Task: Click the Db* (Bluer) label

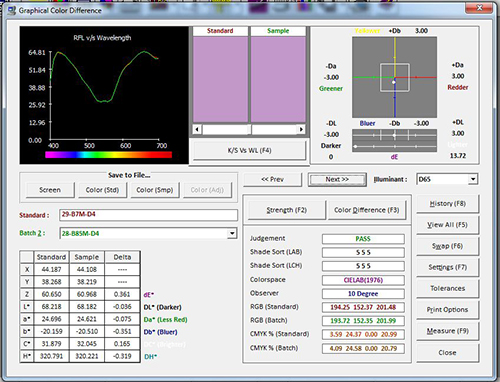Action: 160,332
